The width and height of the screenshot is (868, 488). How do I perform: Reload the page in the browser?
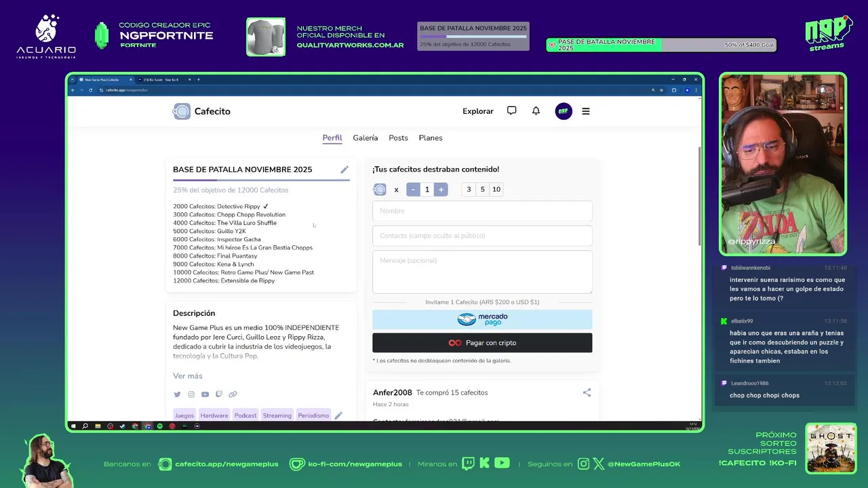point(91,90)
